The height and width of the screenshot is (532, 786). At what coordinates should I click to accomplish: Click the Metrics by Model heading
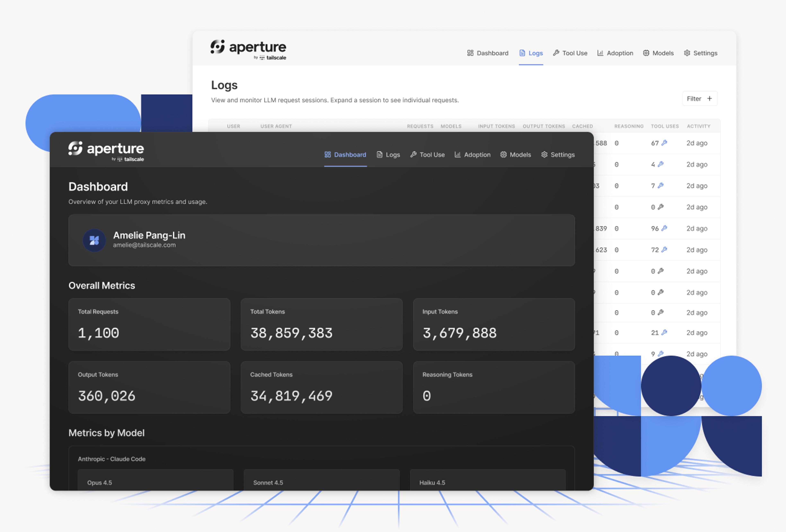(106, 433)
